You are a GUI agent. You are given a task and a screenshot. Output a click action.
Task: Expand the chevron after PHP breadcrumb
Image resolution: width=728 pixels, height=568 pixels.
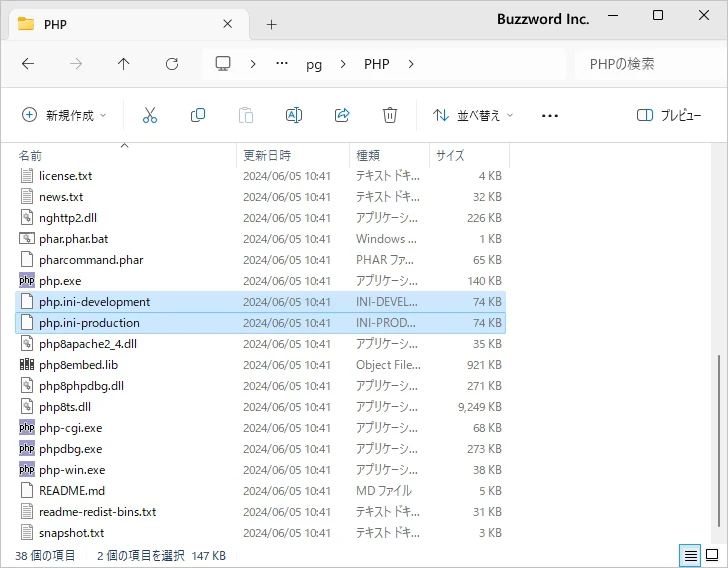pos(411,64)
